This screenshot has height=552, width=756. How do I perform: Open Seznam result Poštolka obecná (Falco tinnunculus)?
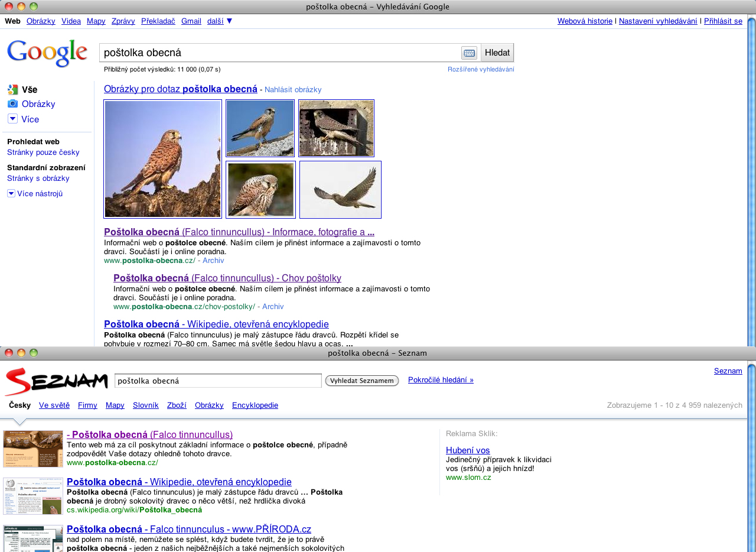[x=150, y=434]
